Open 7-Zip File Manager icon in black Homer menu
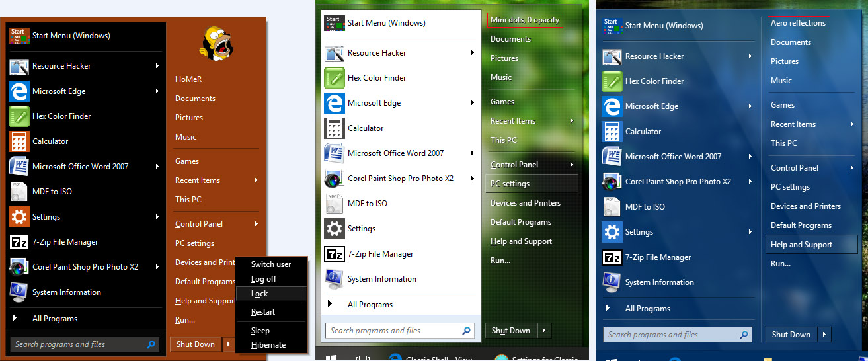 [19, 242]
